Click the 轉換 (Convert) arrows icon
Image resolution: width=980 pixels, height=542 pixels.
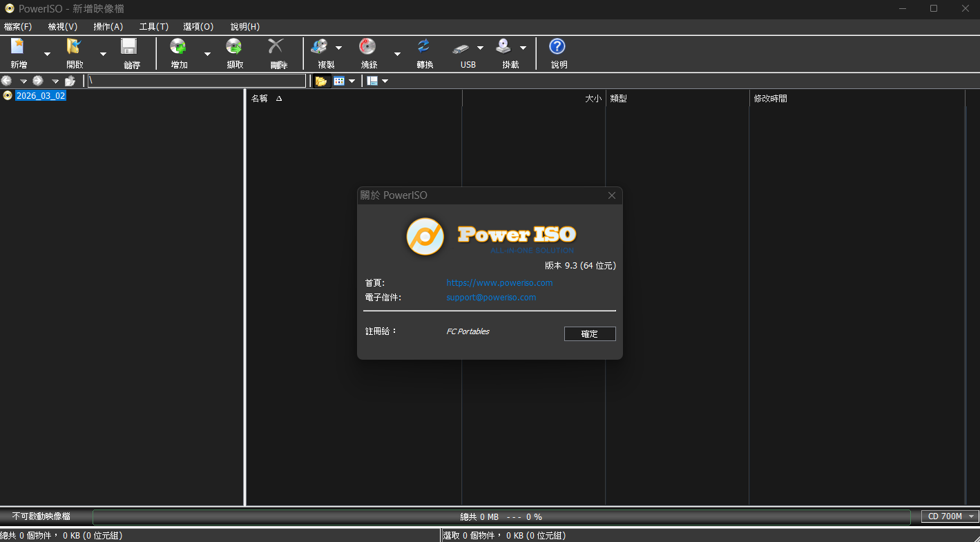click(423, 47)
